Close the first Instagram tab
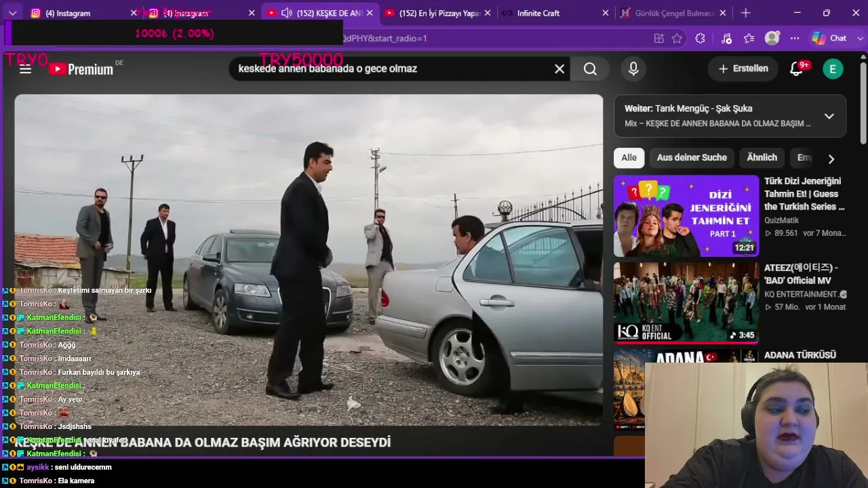868x488 pixels. pos(134,13)
